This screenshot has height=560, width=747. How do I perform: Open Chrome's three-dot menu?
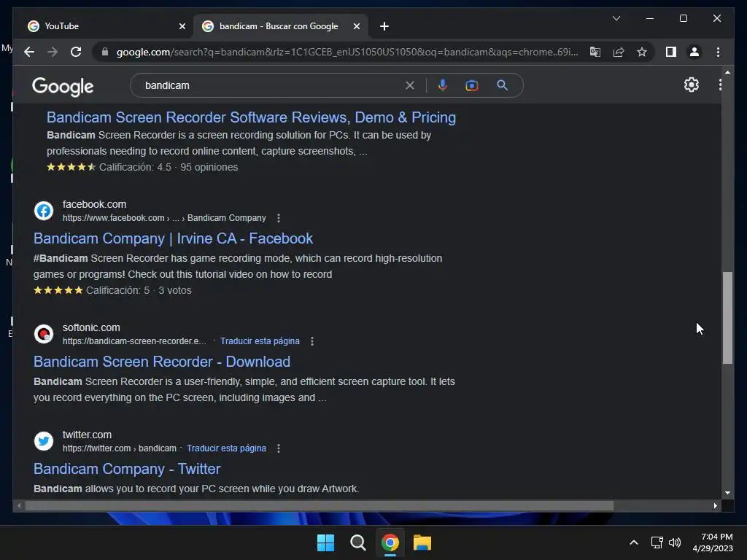[x=718, y=52]
